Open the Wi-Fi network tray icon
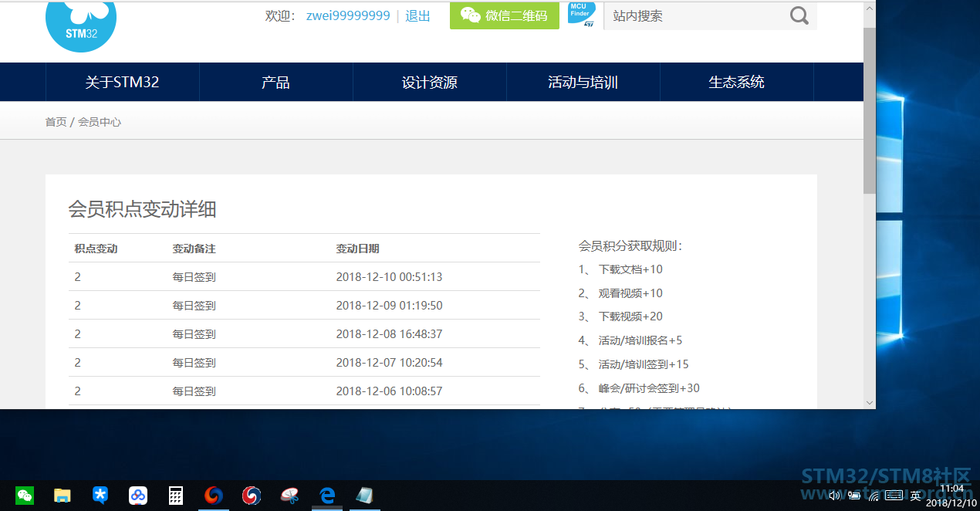The height and width of the screenshot is (511, 980). pos(874,496)
